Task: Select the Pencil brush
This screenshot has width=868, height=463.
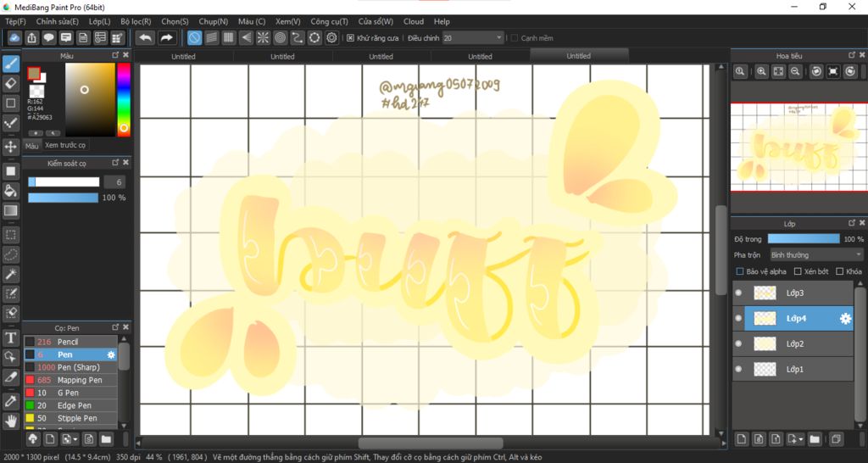Action: [x=70, y=342]
